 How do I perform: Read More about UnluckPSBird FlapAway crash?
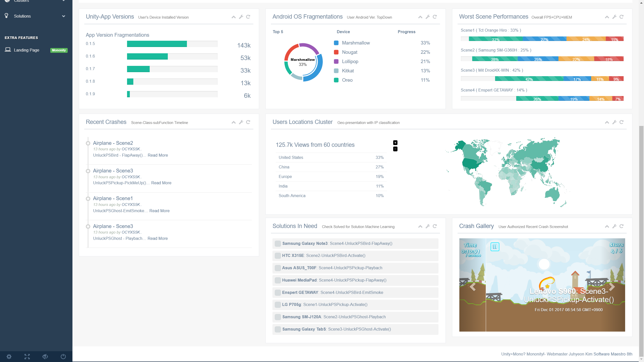[x=158, y=155]
